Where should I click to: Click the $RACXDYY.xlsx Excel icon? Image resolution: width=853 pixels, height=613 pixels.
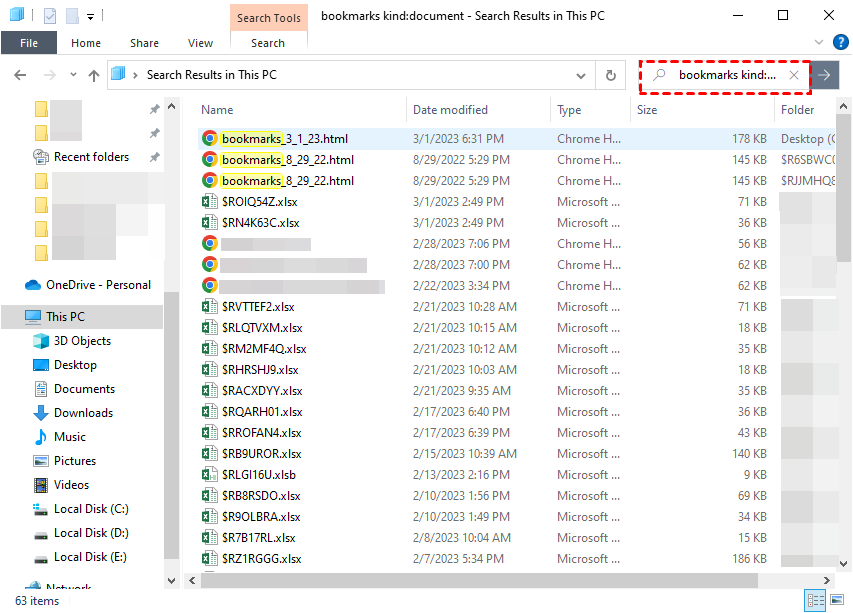point(209,391)
